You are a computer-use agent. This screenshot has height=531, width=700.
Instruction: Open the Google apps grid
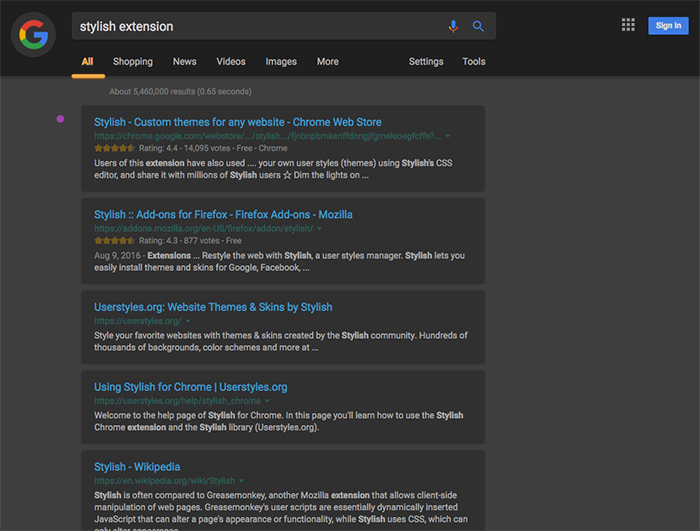pos(628,25)
